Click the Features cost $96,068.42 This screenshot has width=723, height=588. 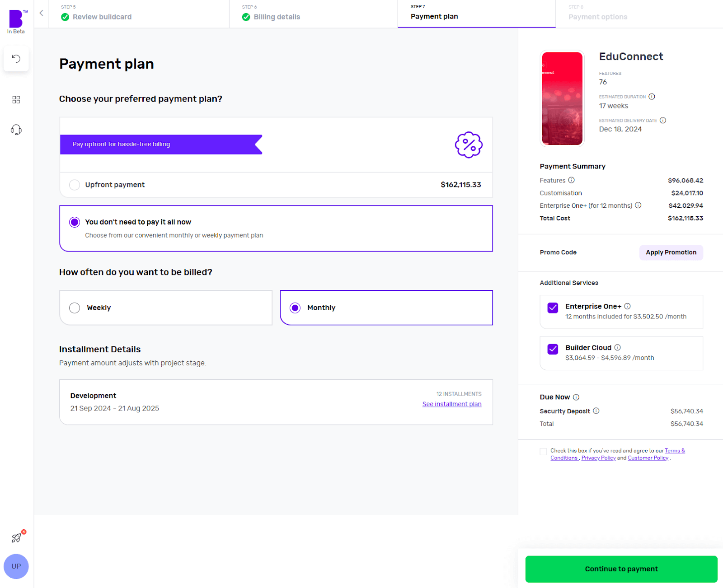click(x=685, y=180)
